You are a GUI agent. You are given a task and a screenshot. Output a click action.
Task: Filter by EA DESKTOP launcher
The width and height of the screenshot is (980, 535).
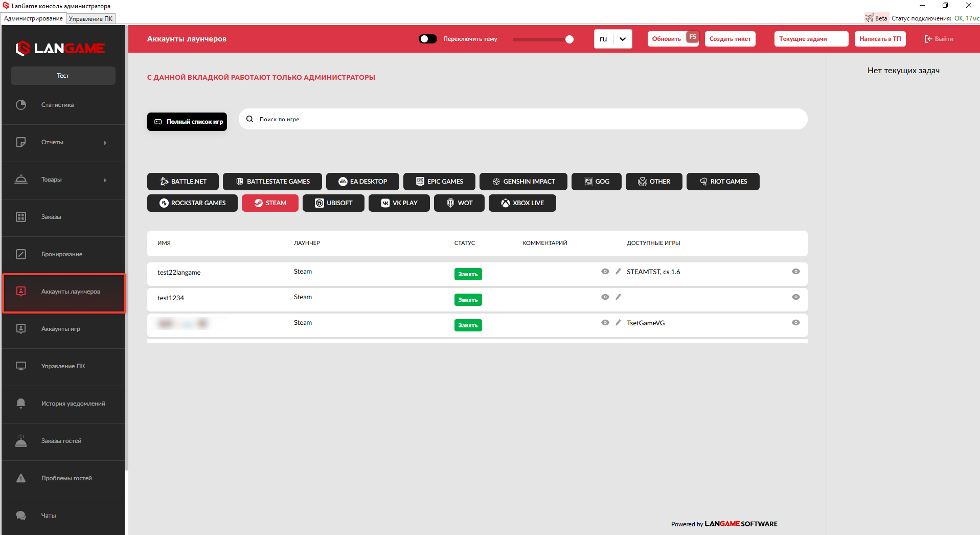(x=362, y=182)
